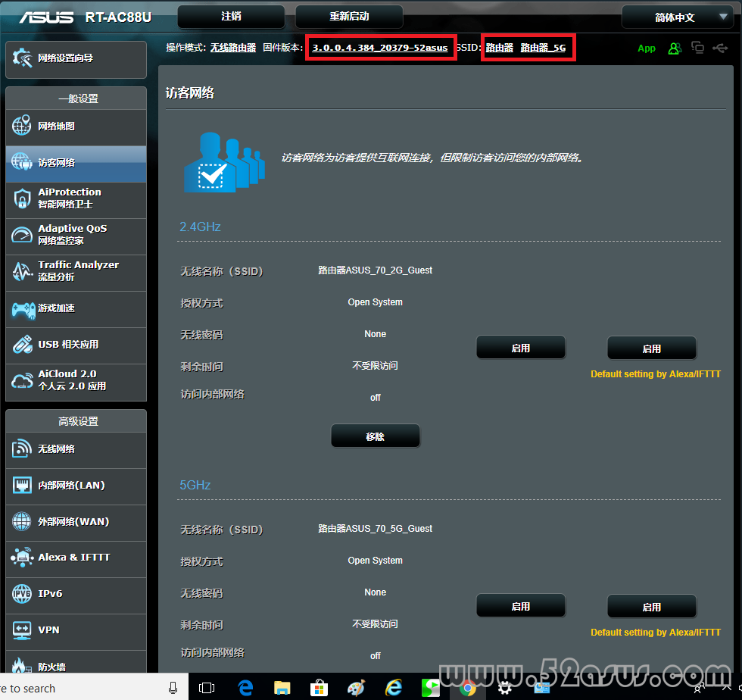This screenshot has width=742, height=700.
Task: Click SSID 路由器ASUS_70_2G_Guest text
Action: click(x=375, y=270)
